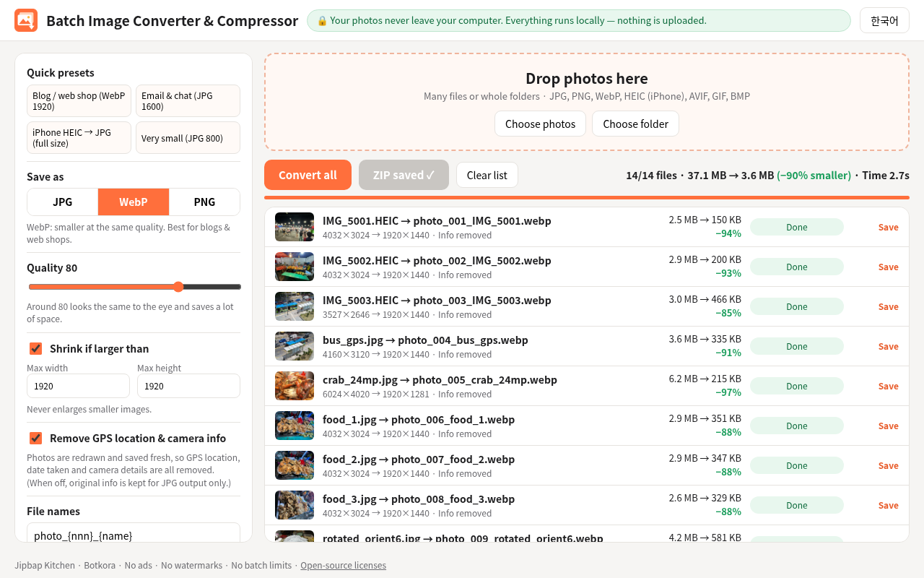924x578 pixels.
Task: Open food_2.jpg thumbnail
Action: pos(295,465)
